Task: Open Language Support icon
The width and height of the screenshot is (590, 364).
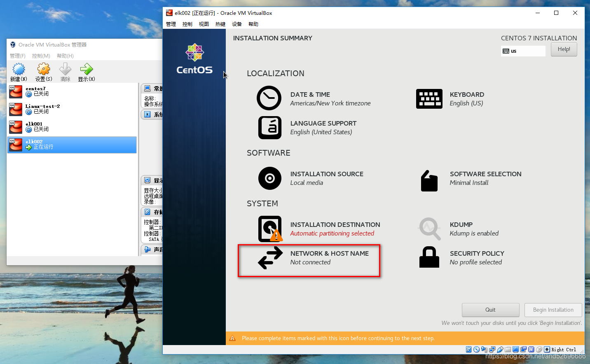Action: [270, 128]
